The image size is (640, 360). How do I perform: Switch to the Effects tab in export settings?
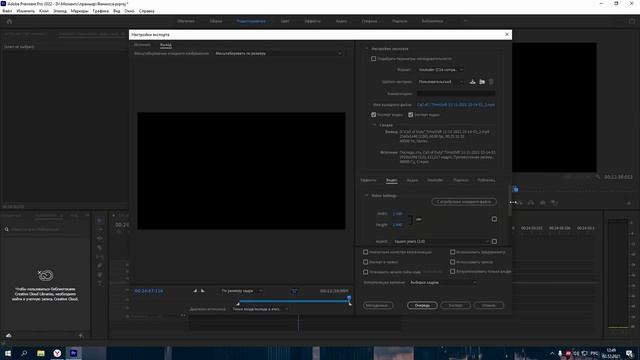368,180
